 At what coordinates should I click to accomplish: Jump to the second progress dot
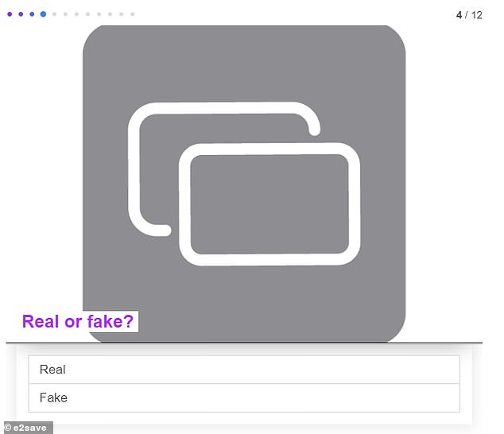(21, 14)
